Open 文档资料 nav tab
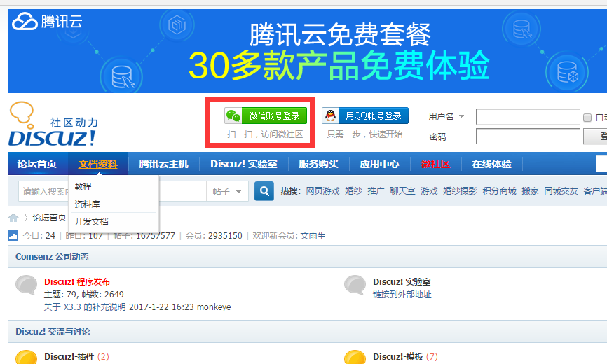Image resolution: width=607 pixels, height=364 pixels. click(98, 164)
